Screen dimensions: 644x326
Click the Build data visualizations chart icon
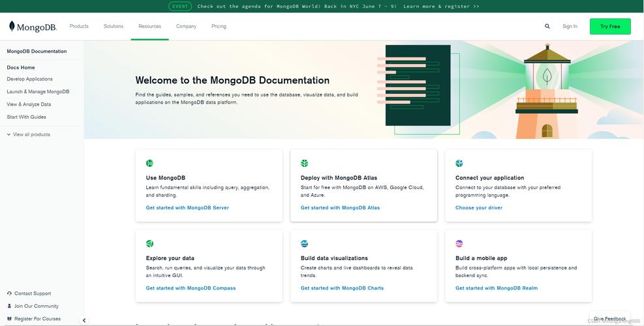coord(304,243)
